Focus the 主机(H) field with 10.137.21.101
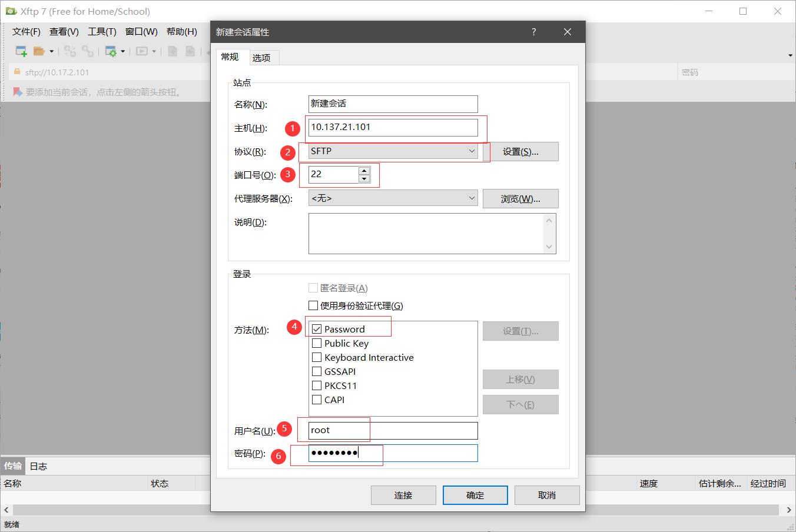Screen dimensions: 796x532 tap(393, 127)
